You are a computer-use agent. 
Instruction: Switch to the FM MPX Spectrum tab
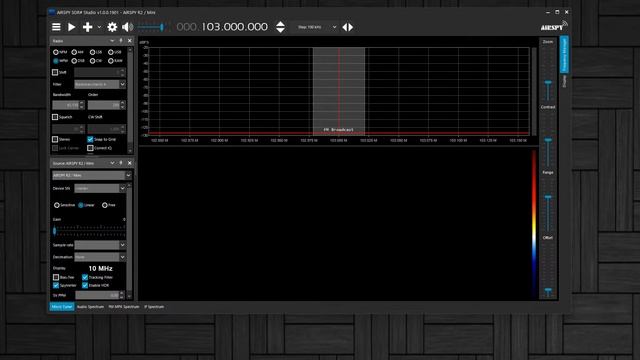[x=124, y=307]
